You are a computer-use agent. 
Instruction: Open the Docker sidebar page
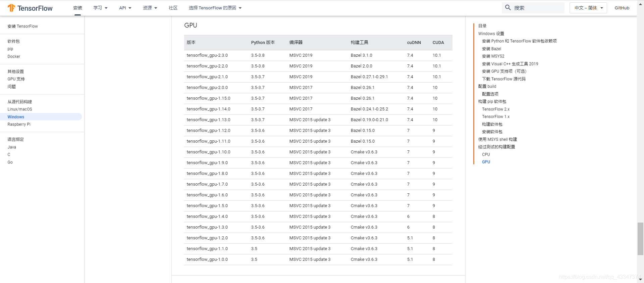pos(14,56)
